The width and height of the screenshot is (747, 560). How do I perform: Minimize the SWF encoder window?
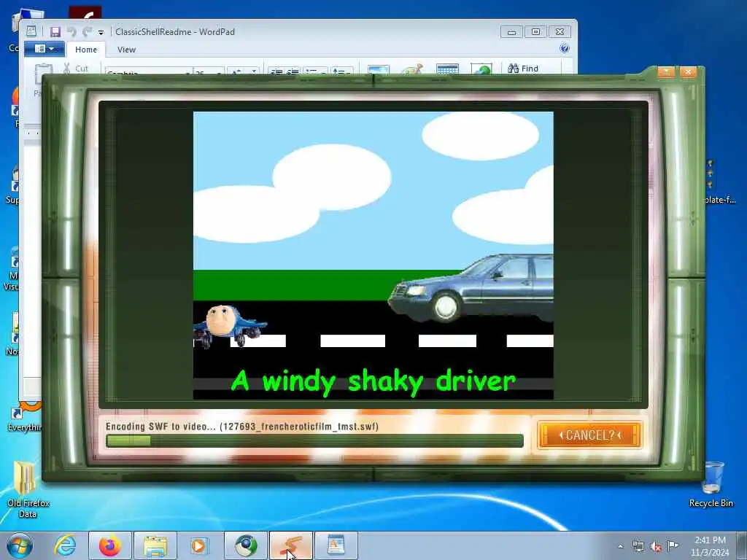click(x=665, y=72)
